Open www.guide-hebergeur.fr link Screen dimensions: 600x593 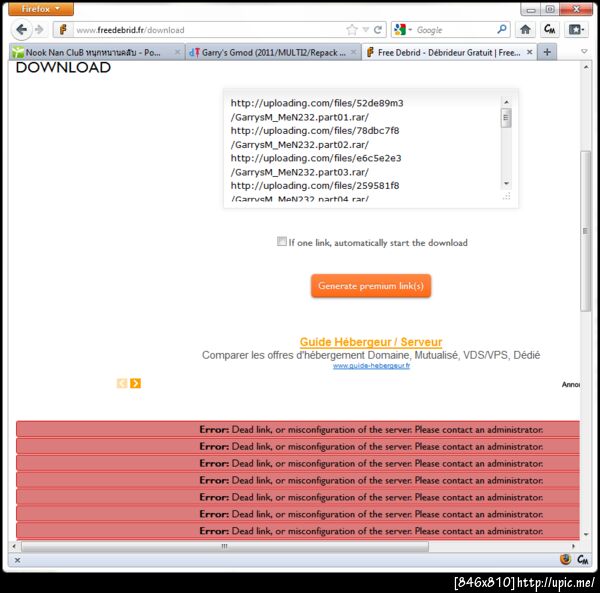(x=371, y=366)
